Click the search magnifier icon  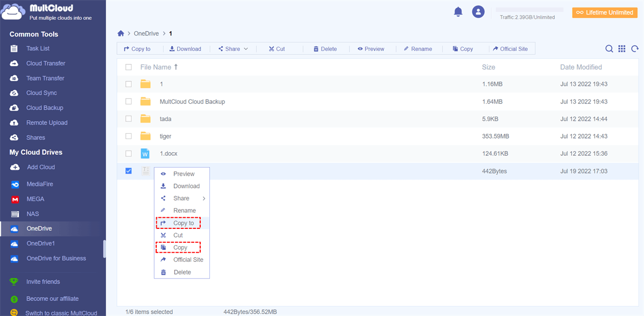point(609,49)
